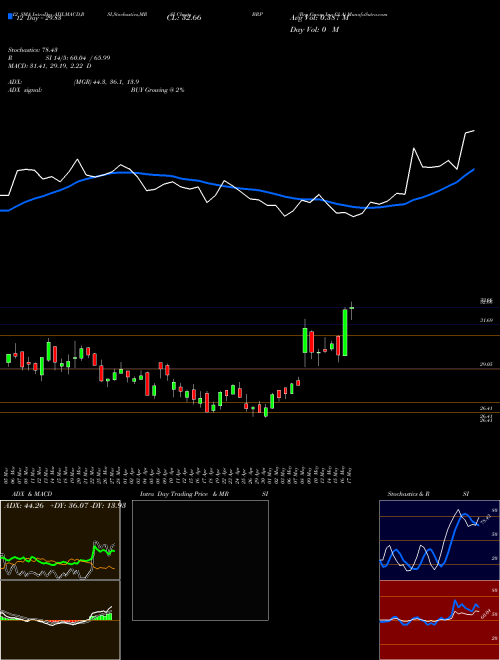Click the blue 12 Day SMA legend square
This screenshot has width=500, height=660.
tap(10, 16)
